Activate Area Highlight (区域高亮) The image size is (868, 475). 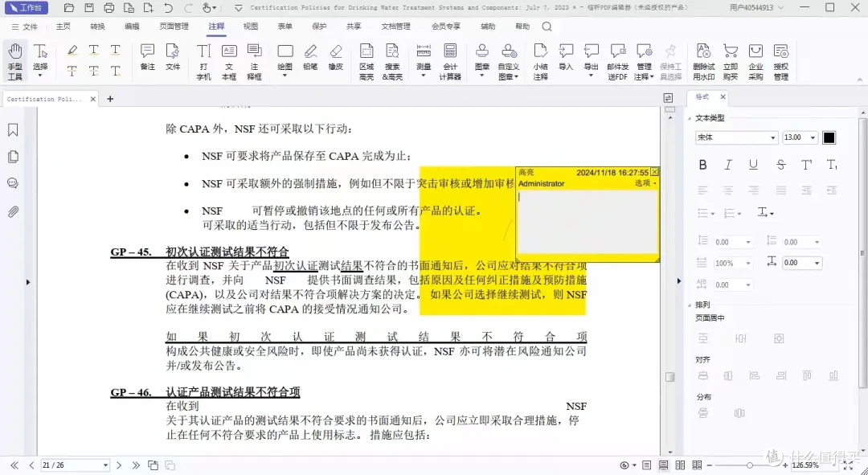tap(366, 61)
